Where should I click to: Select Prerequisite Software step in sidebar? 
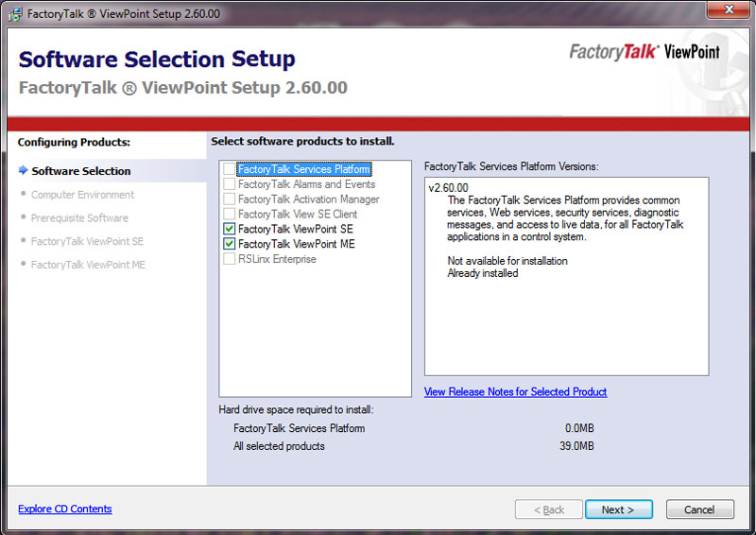(79, 218)
